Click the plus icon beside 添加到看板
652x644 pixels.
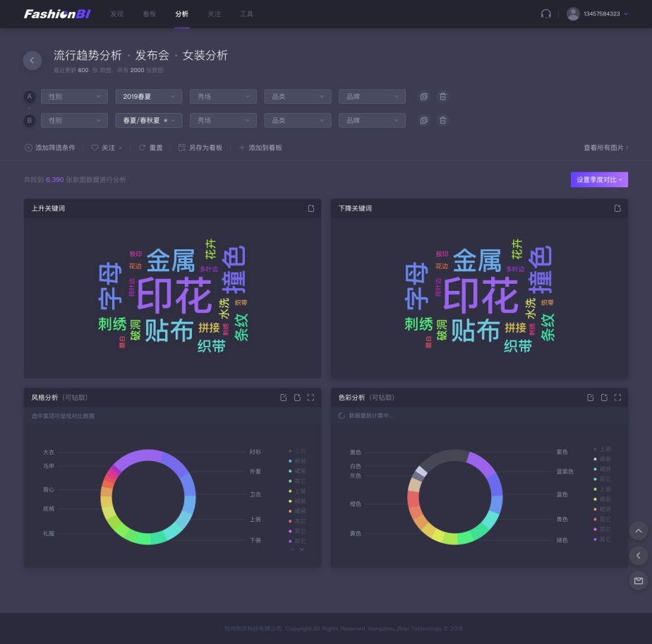click(241, 148)
